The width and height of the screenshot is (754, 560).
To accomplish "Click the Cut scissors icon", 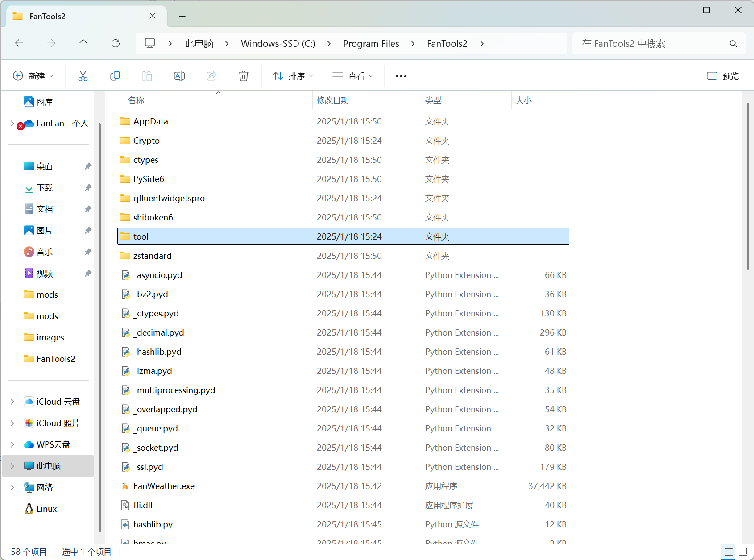I will 83,76.
